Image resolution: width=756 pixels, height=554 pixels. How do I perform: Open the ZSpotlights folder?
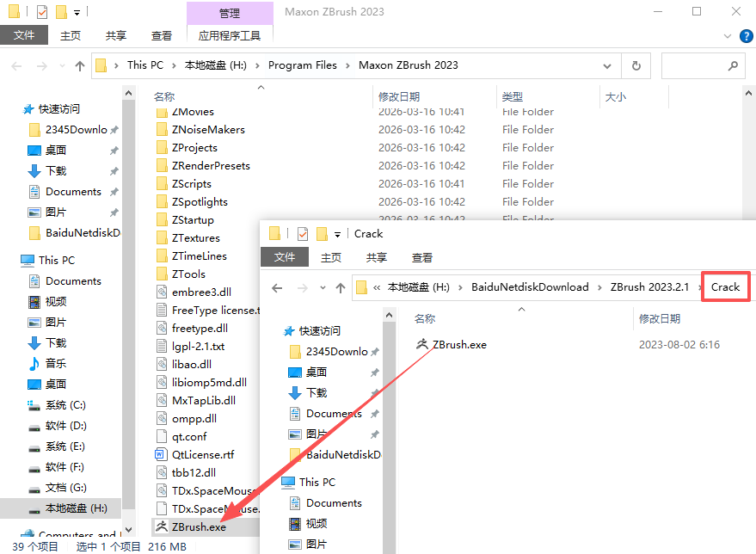[200, 202]
